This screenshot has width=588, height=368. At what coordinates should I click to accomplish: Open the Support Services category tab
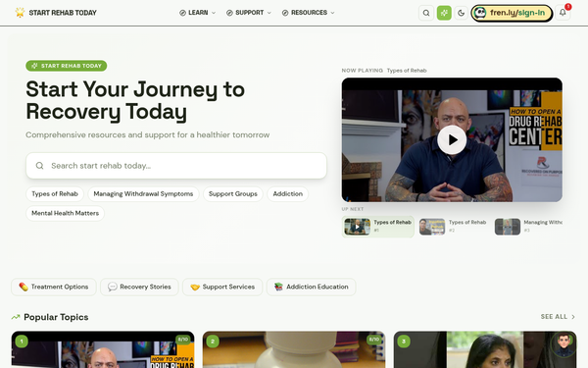[222, 287]
